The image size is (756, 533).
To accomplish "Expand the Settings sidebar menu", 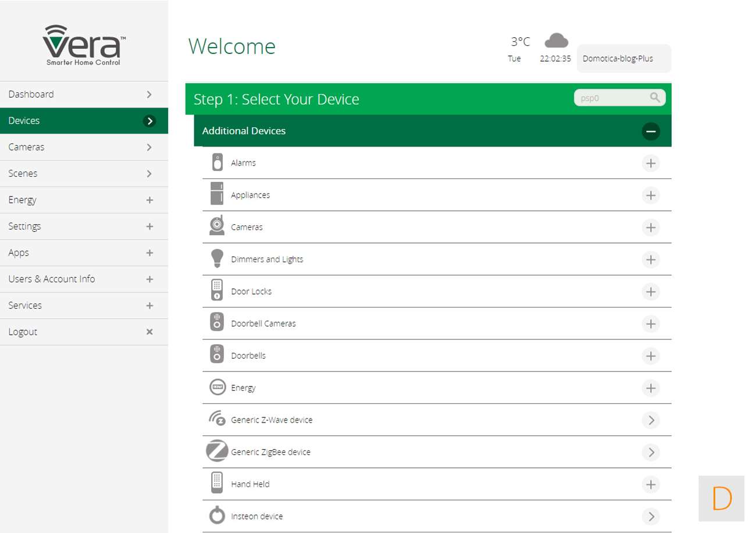I will (84, 226).
